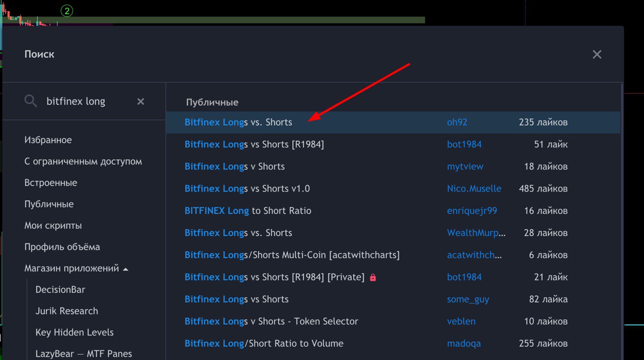Click the 28 лайков count
The height and width of the screenshot is (360, 644).
pyautogui.click(x=546, y=233)
